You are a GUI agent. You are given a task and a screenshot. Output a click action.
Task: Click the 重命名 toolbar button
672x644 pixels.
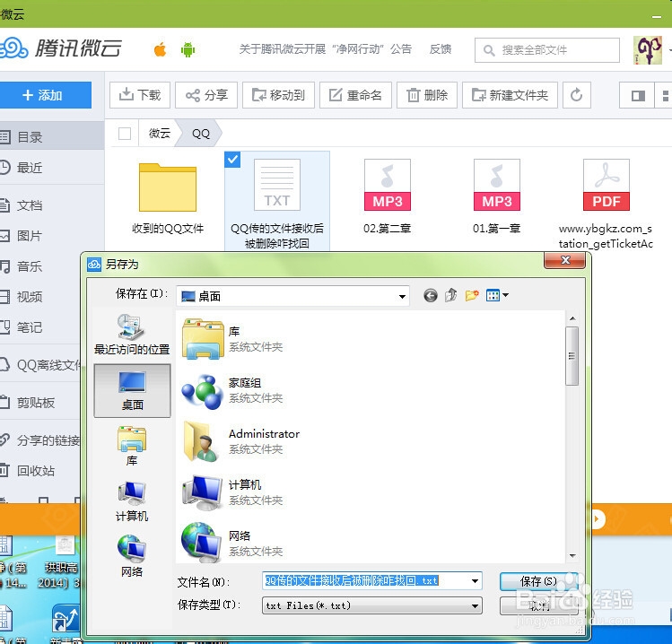pyautogui.click(x=355, y=95)
